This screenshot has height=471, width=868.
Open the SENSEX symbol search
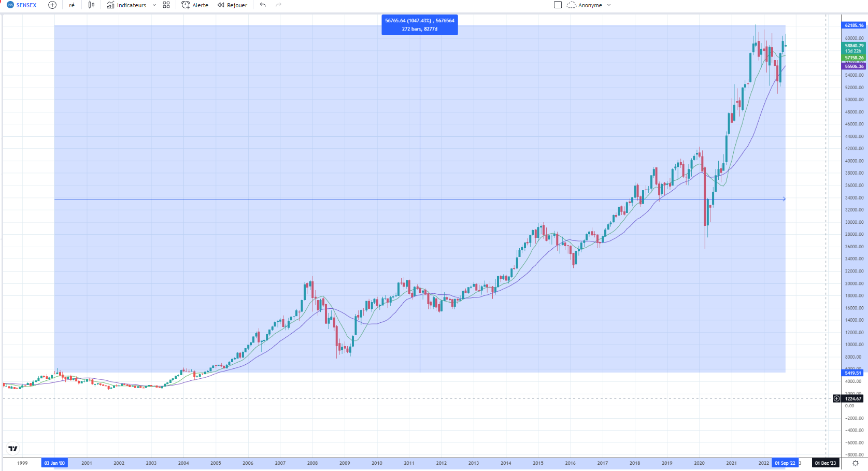(22, 5)
